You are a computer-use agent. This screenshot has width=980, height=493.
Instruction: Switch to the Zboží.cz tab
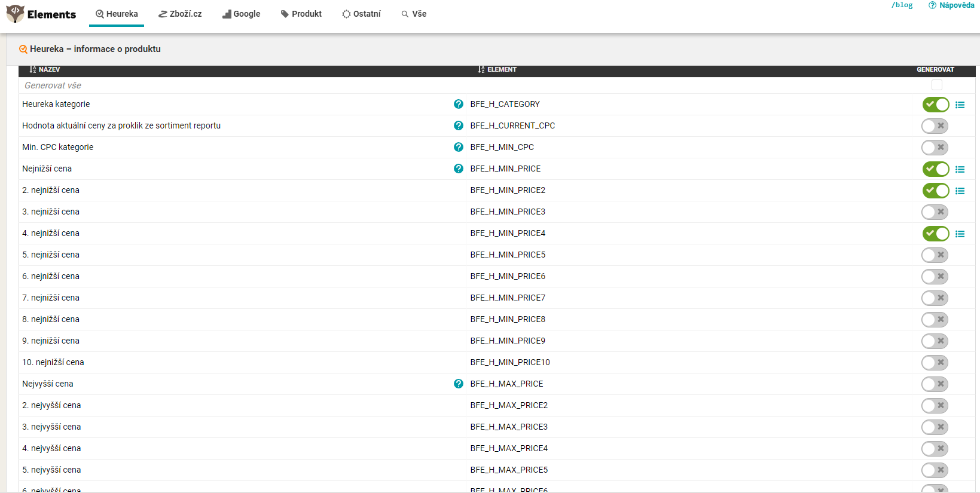point(180,14)
